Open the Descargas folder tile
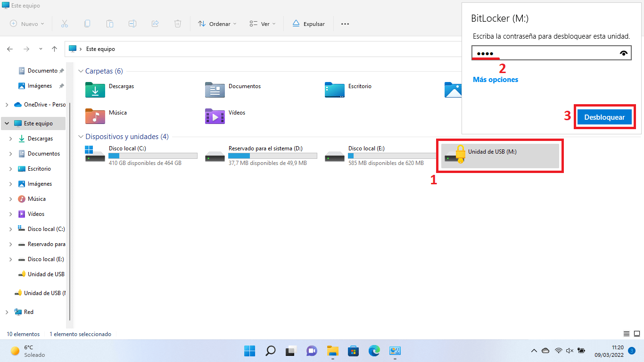The height and width of the screenshot is (362, 644). tap(109, 90)
